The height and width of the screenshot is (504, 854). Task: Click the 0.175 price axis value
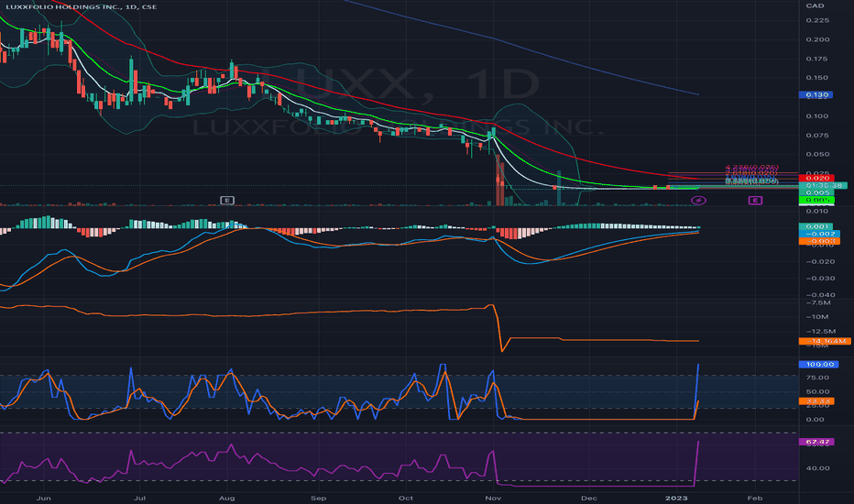click(817, 59)
